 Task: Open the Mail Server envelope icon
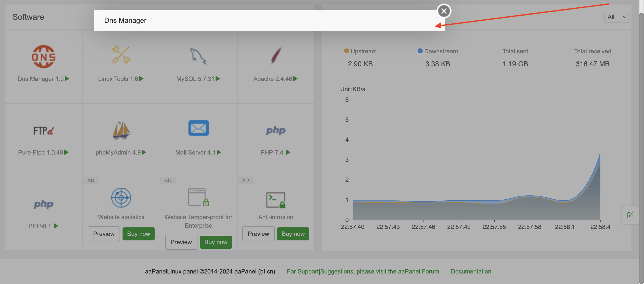[198, 128]
